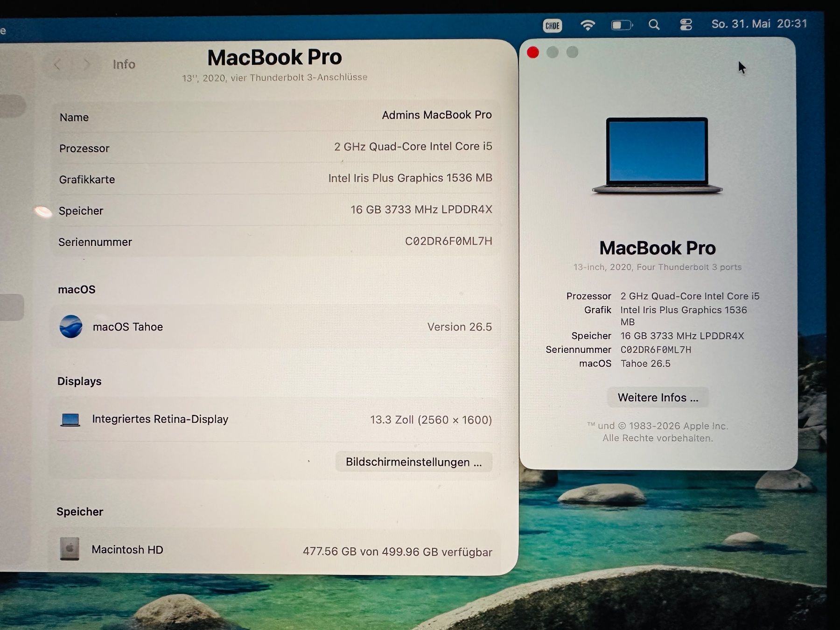Click the large MacBook Pro heading in Info
This screenshot has width=840, height=630.
click(274, 57)
